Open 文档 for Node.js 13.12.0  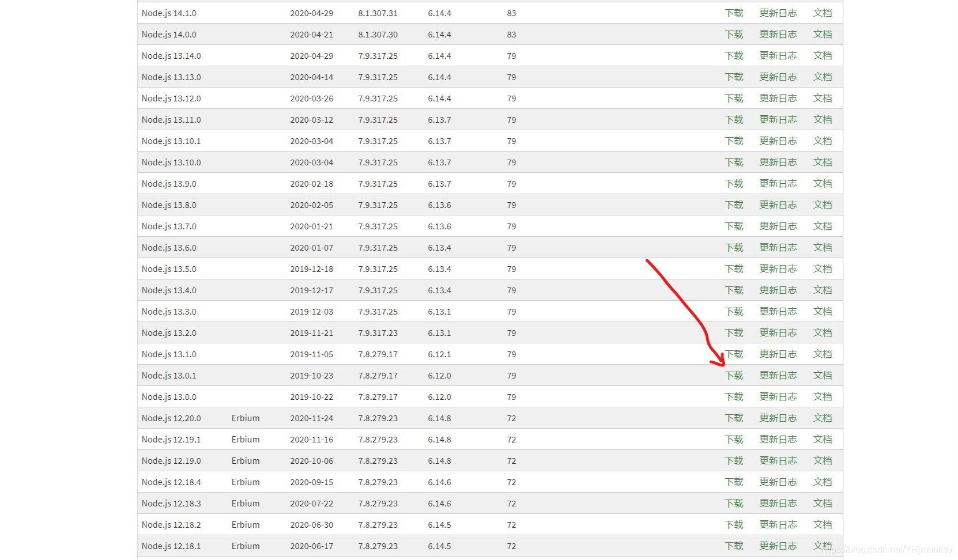(823, 99)
